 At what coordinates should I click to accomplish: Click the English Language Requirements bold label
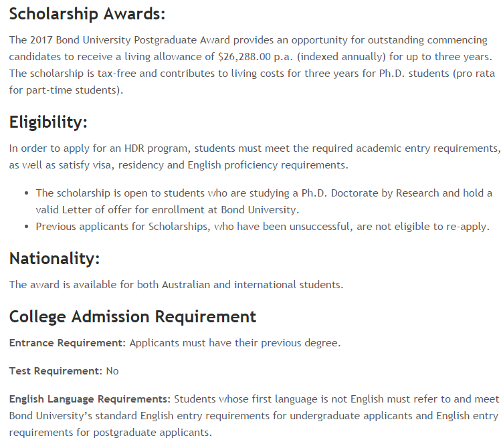pyautogui.click(x=90, y=399)
